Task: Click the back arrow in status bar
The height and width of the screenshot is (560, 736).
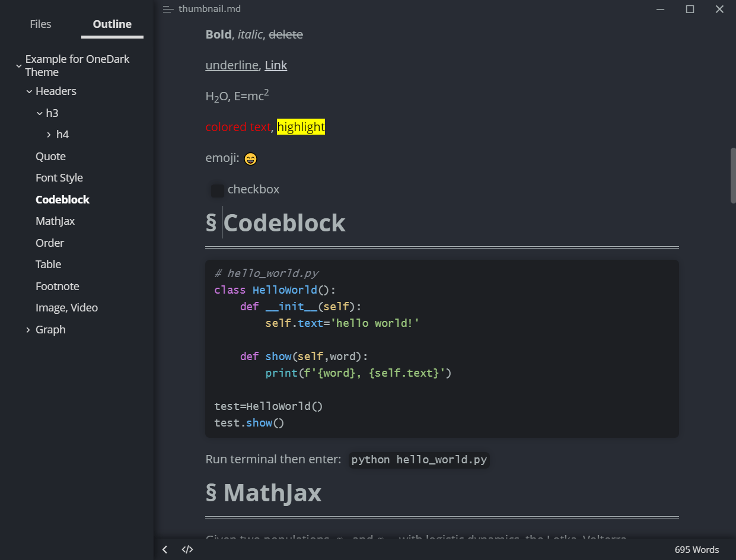Action: point(165,549)
